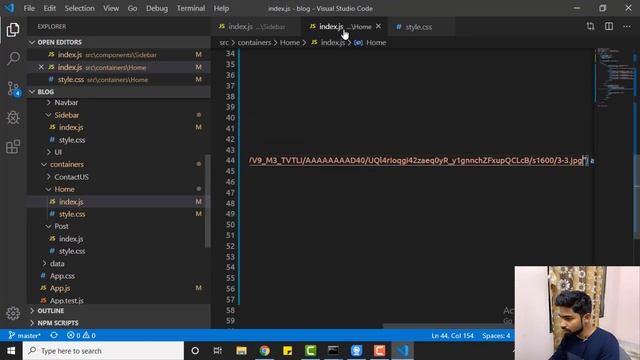Open the Debug view icon
The image size is (640, 360).
[x=13, y=118]
